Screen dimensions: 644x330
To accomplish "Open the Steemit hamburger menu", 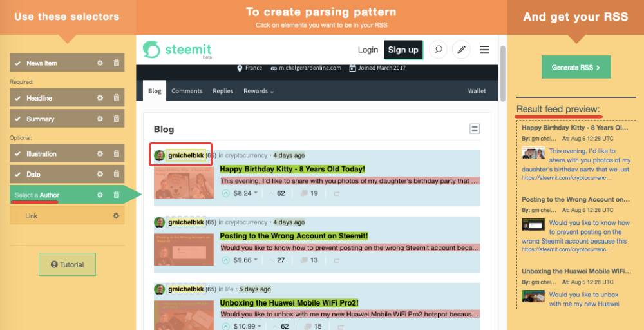I will (485, 50).
